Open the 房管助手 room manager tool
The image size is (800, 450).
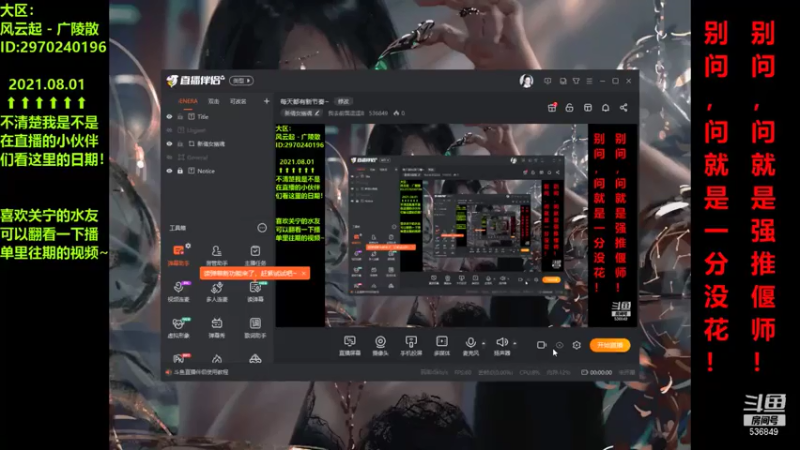[217, 255]
